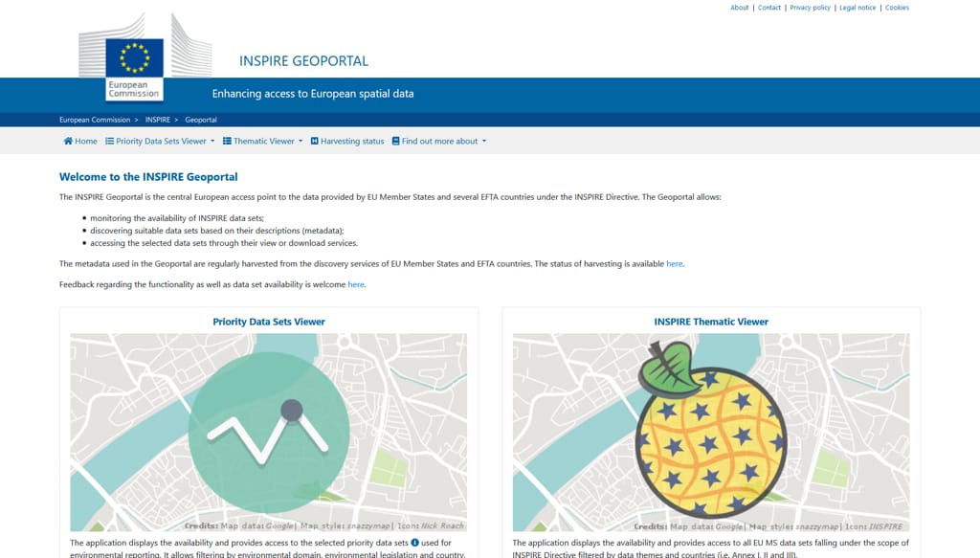
Task: Open the Contact link
Action: point(769,8)
